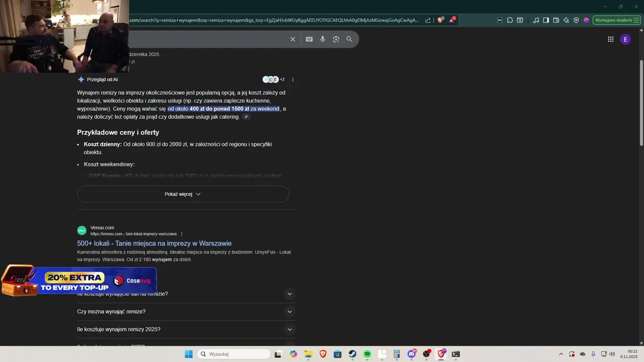Search by image with the Lens icon
The image size is (644, 362).
336,39
